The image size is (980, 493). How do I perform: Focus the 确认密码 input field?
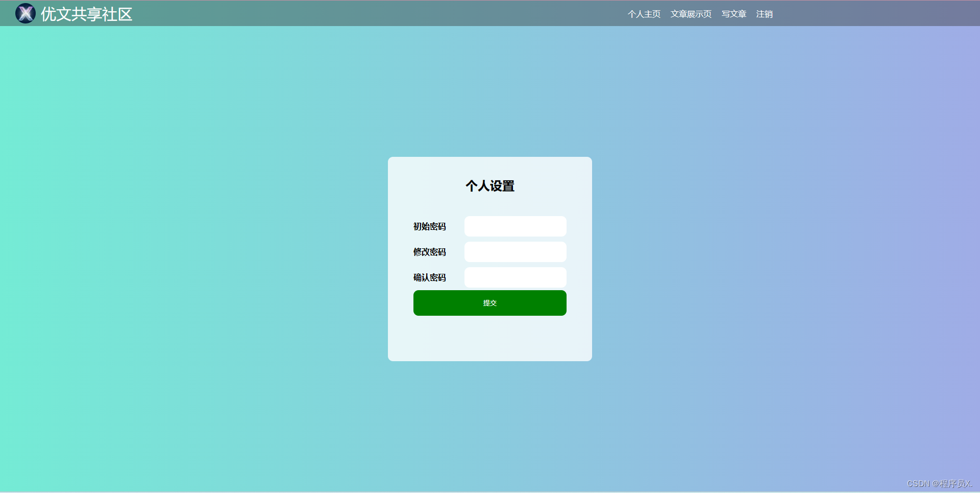pyautogui.click(x=516, y=277)
